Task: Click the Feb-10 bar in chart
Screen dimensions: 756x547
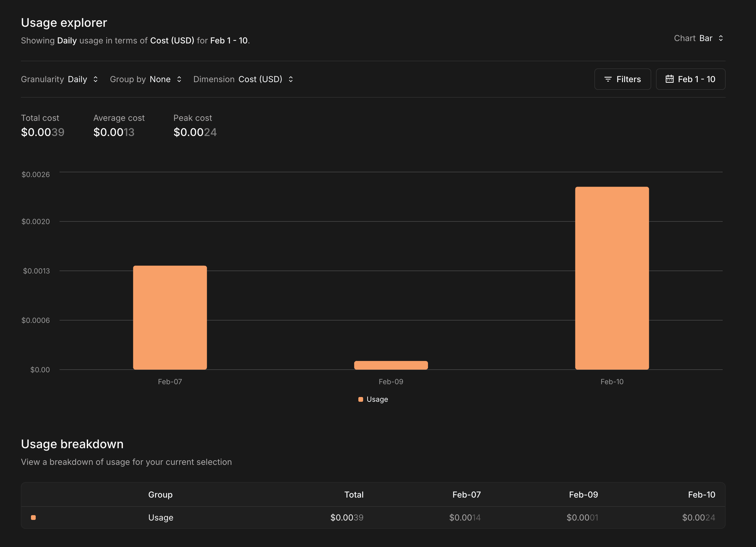Action: pos(612,278)
